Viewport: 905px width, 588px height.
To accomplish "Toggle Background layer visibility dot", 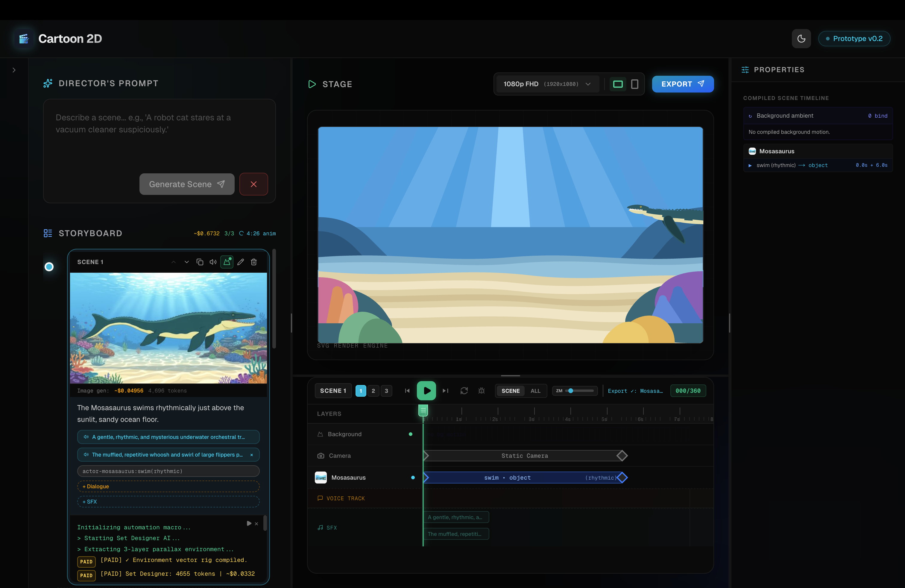I will pos(410,434).
